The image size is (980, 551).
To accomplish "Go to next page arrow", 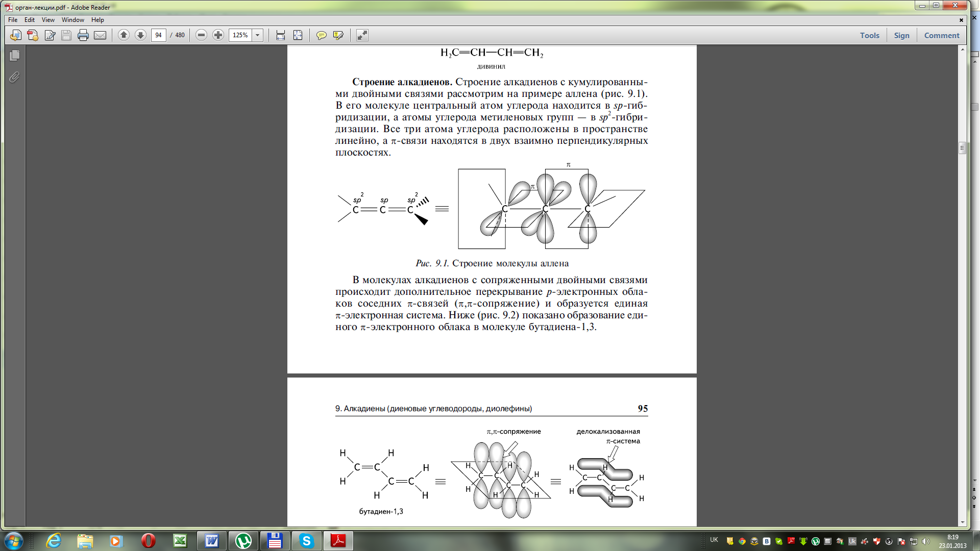I will click(140, 35).
